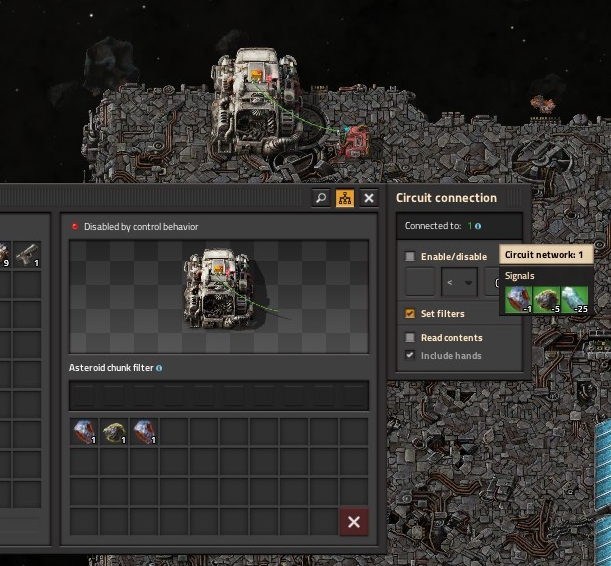Open the comparator dropdown showing less-than
The width and height of the screenshot is (611, 566).
point(459,282)
